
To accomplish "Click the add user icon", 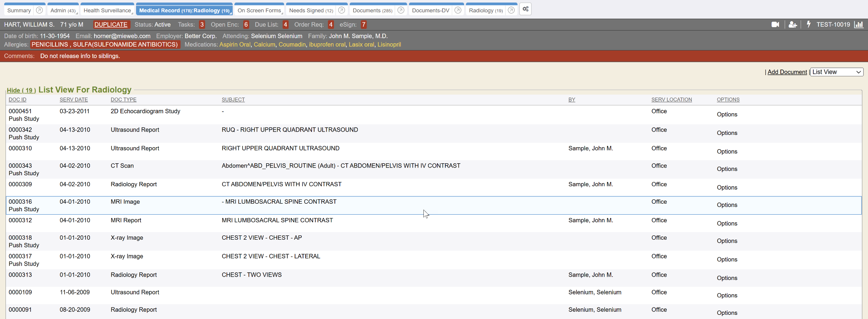I will click(793, 25).
